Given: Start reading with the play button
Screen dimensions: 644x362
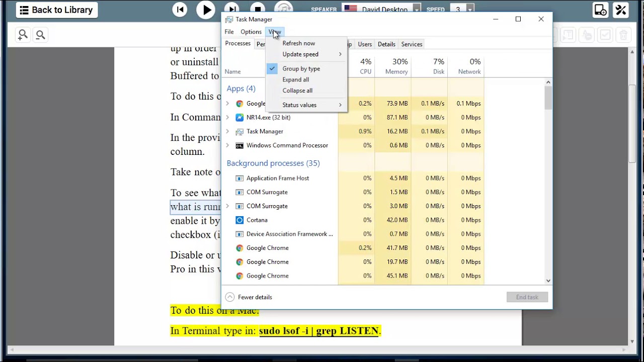Looking at the screenshot, I should tap(206, 10).
